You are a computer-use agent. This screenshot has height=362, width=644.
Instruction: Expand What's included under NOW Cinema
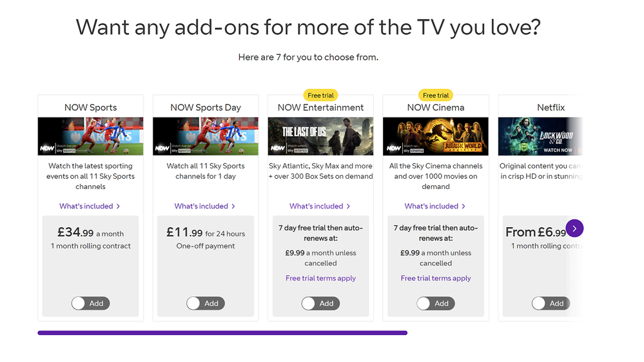(435, 206)
